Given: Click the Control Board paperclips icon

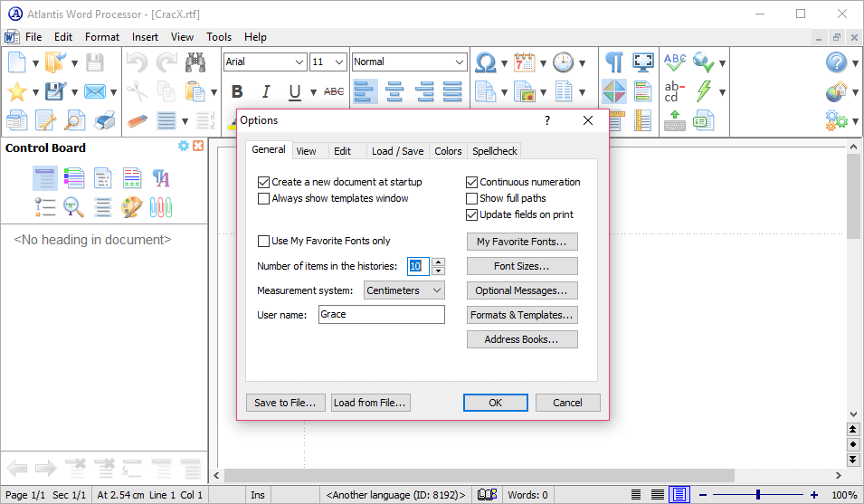Looking at the screenshot, I should 160,207.
